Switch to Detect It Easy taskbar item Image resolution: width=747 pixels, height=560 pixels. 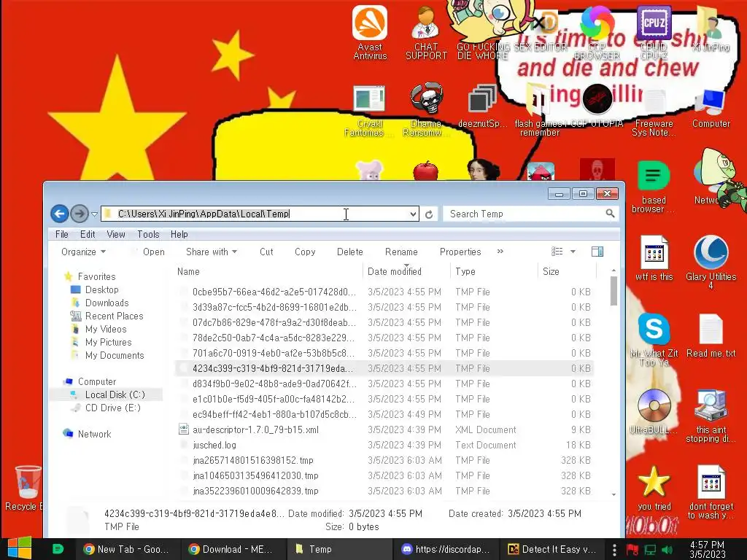[551, 549]
